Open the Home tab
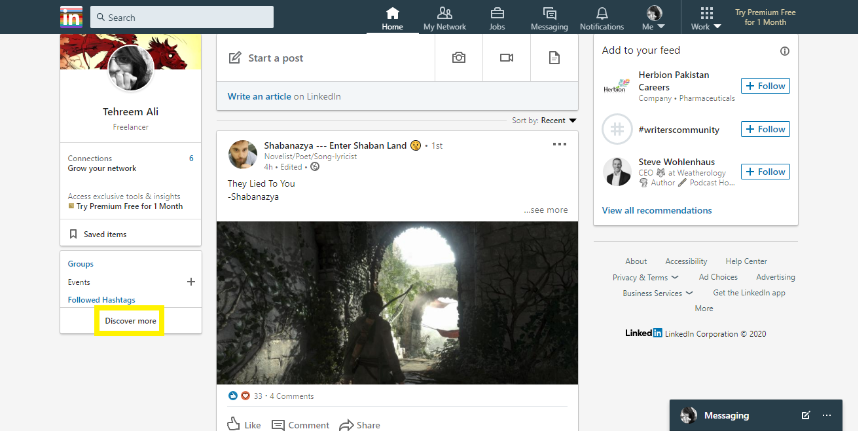Image resolution: width=868 pixels, height=431 pixels. 392,18
